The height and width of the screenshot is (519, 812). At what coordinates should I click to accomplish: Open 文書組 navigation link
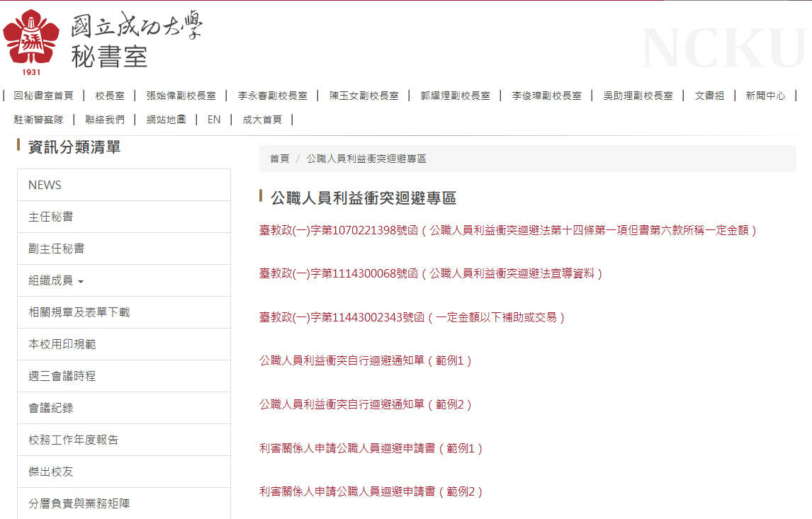pyautogui.click(x=709, y=96)
